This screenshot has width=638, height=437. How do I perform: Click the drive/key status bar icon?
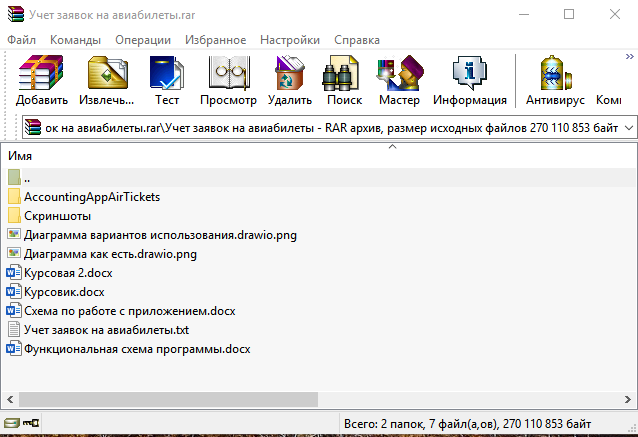22,425
